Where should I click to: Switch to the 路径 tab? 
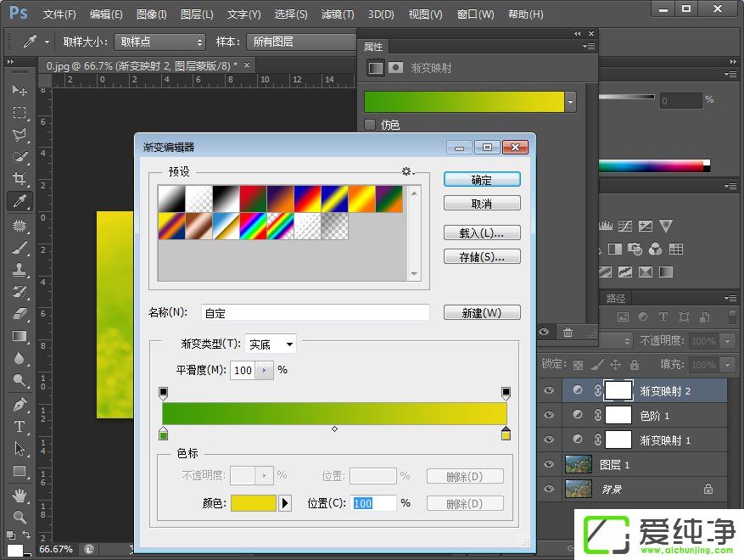(615, 298)
